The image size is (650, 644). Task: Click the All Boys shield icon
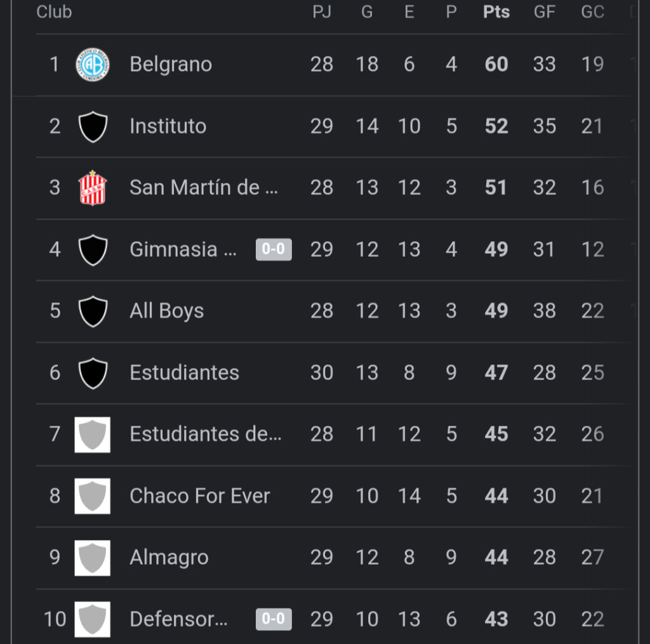pos(93,311)
